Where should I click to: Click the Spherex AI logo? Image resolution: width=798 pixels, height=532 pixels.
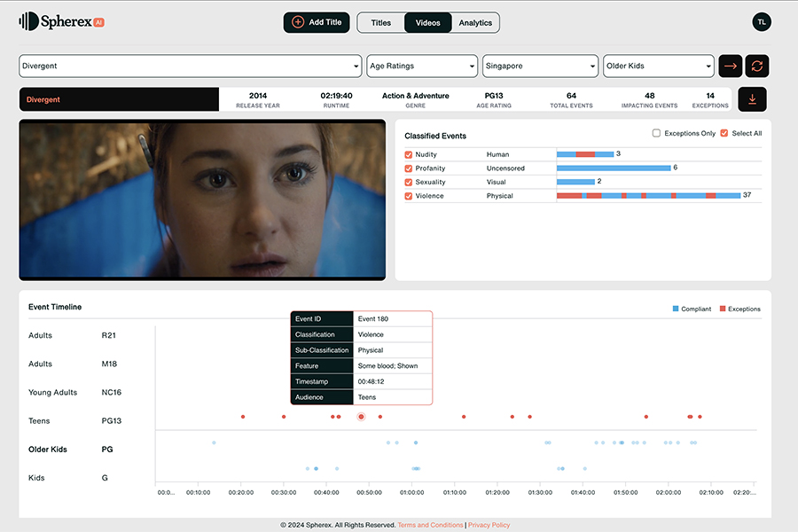point(62,22)
